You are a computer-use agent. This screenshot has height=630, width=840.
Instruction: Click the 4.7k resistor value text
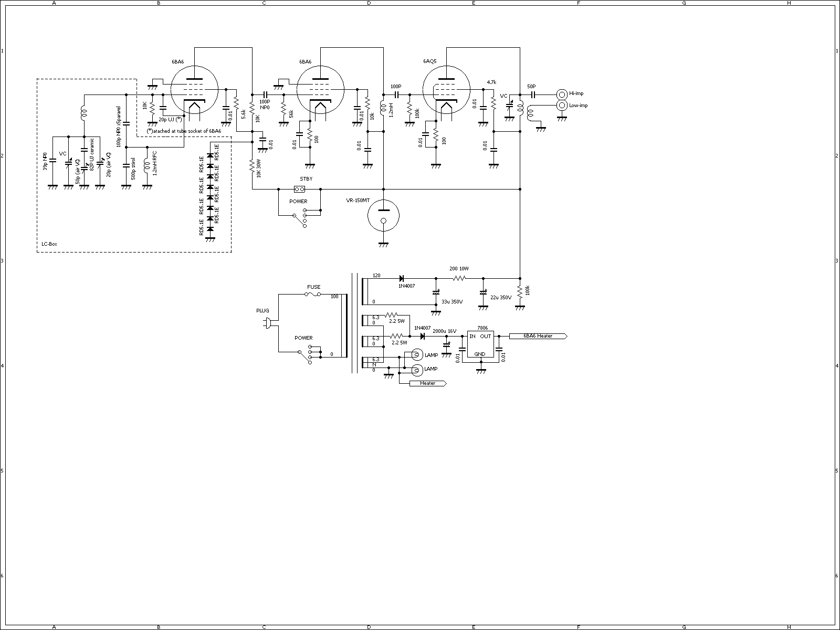[492, 82]
